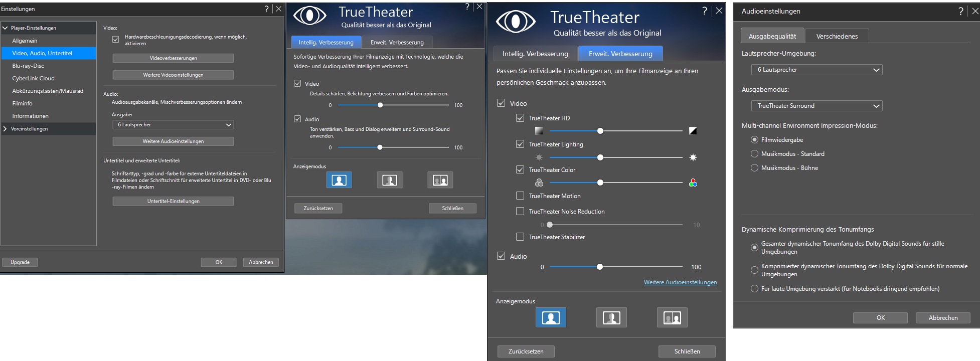
Task: Click help icon in small TrueTheater window
Action: tap(467, 7)
